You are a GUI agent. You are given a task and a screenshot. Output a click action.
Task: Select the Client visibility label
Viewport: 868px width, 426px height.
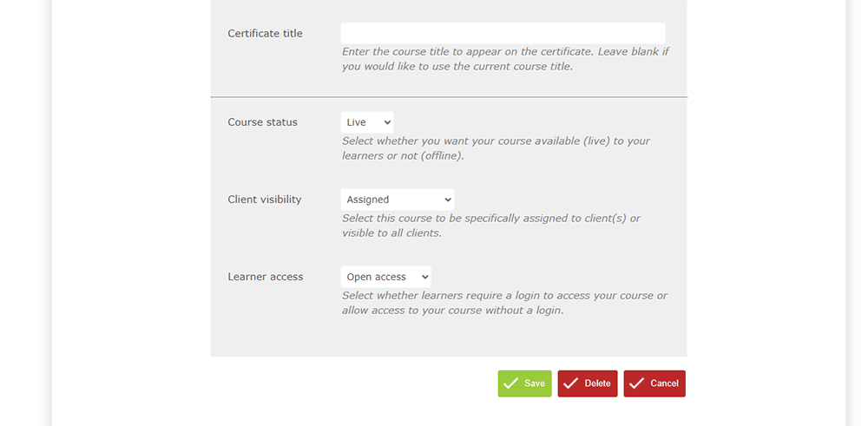click(264, 200)
